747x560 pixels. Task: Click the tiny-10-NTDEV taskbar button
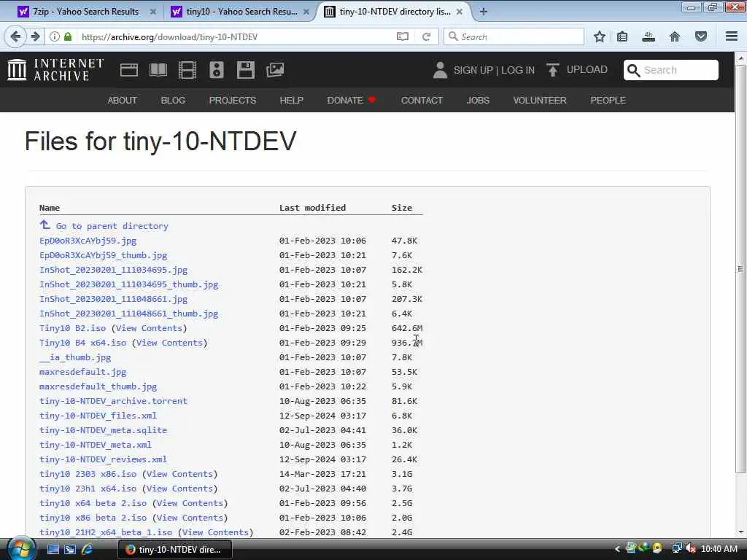tap(175, 549)
